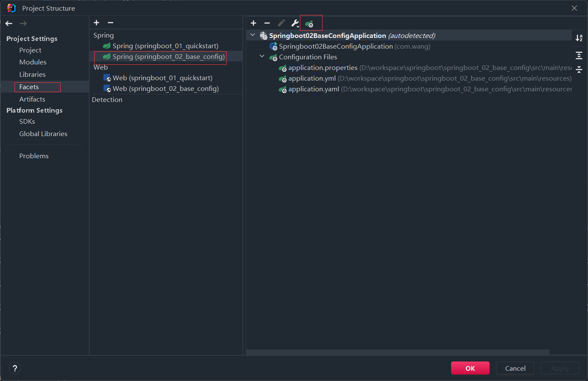
Task: Select the Spring facet type group
Action: [x=104, y=35]
